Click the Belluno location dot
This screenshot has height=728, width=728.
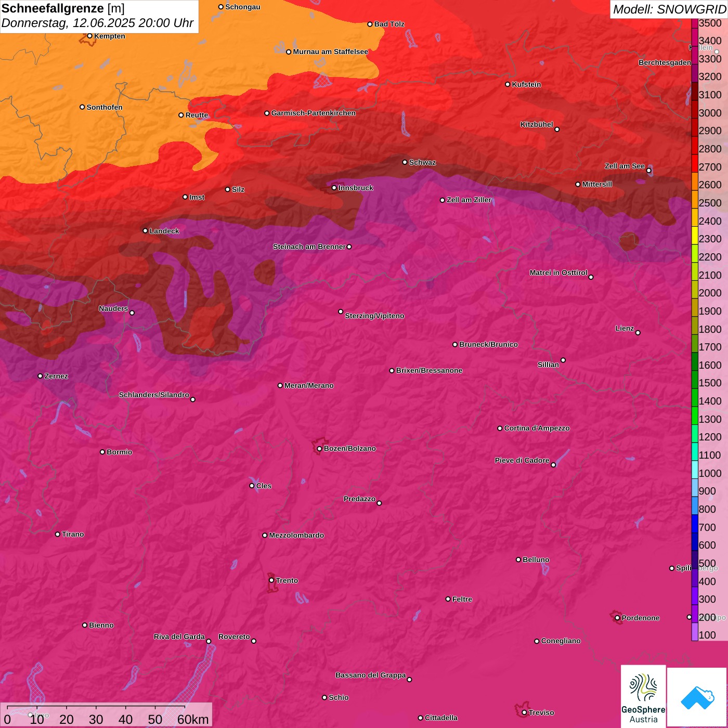pyautogui.click(x=518, y=560)
